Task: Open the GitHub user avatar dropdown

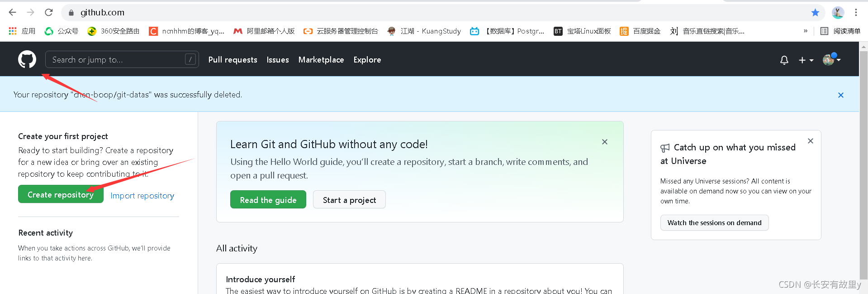Action: click(x=831, y=59)
